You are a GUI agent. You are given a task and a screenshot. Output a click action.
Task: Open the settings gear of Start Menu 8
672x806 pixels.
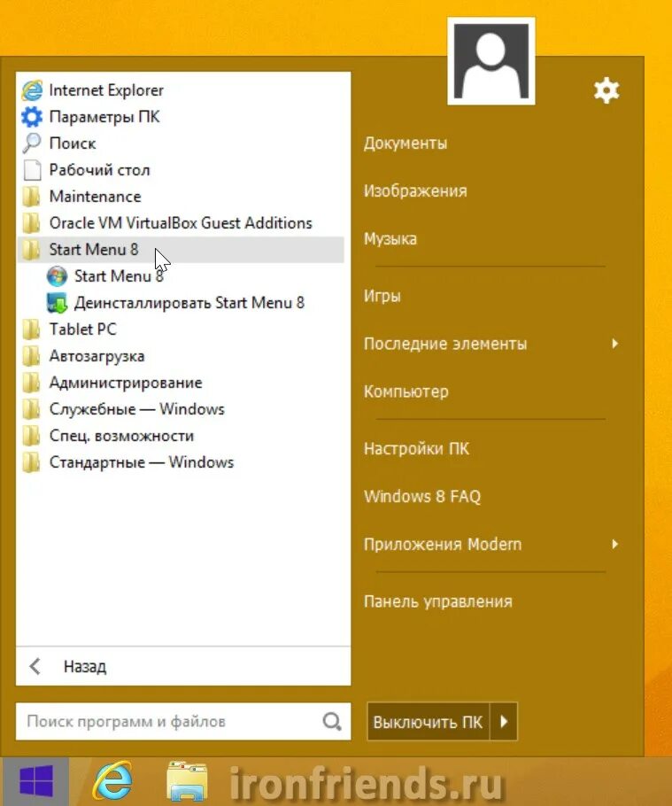[606, 91]
